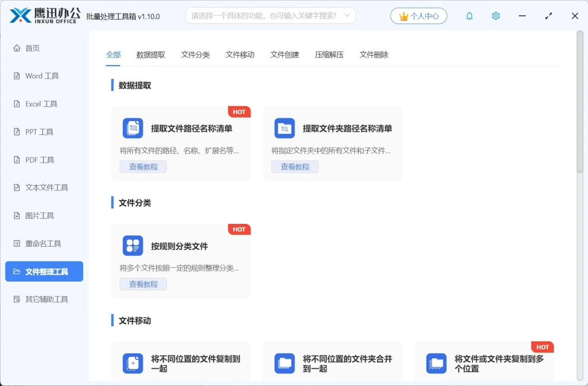The height and width of the screenshot is (386, 588).
Task: Open the 提取文件路径名称清单 title
Action: point(192,129)
